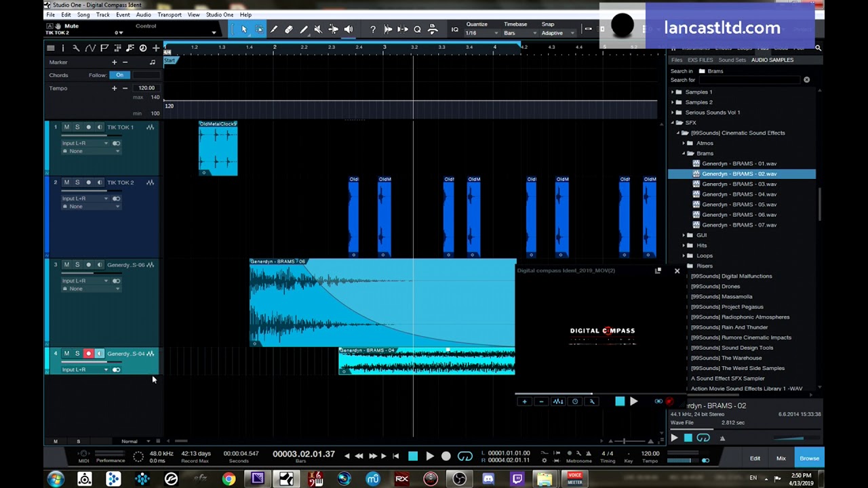Click the Browse button

[810, 458]
